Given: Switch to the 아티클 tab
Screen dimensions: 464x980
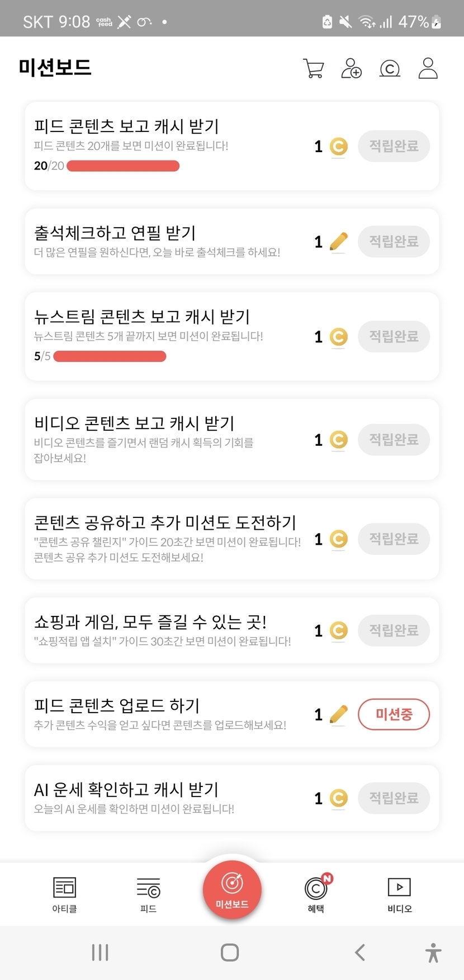Looking at the screenshot, I should click(64, 894).
